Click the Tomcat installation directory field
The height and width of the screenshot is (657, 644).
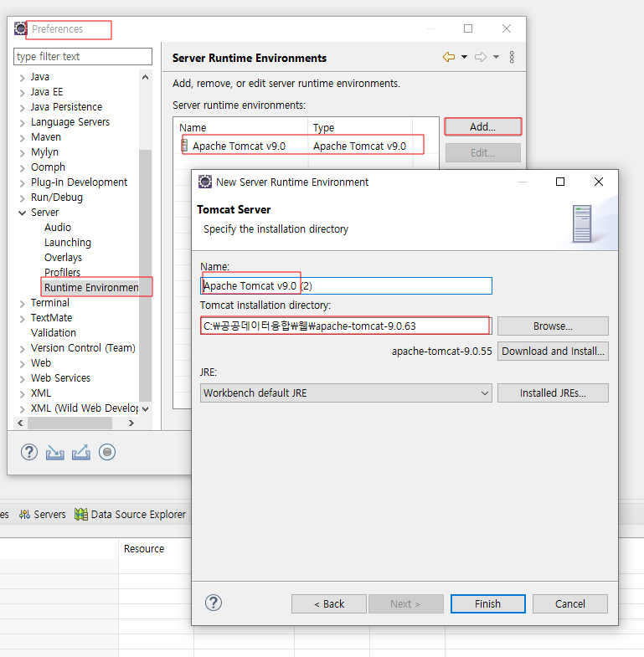[x=346, y=326]
